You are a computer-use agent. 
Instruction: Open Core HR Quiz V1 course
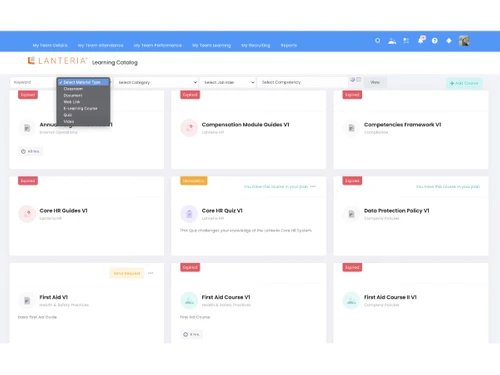pos(222,211)
